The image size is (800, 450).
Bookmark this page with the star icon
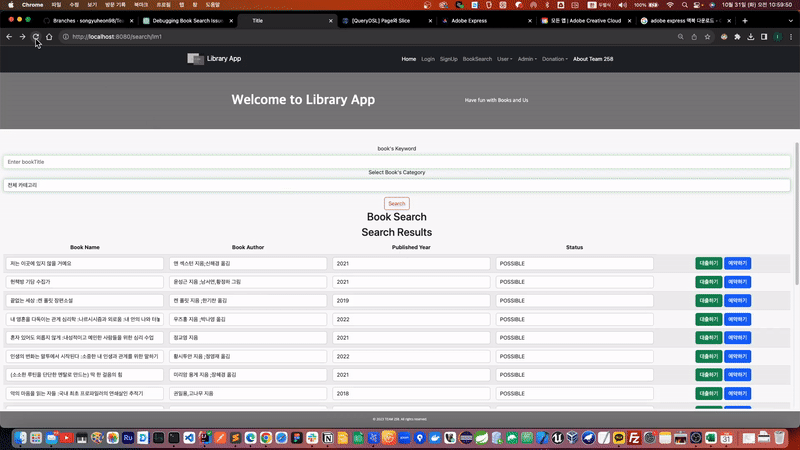[x=708, y=37]
